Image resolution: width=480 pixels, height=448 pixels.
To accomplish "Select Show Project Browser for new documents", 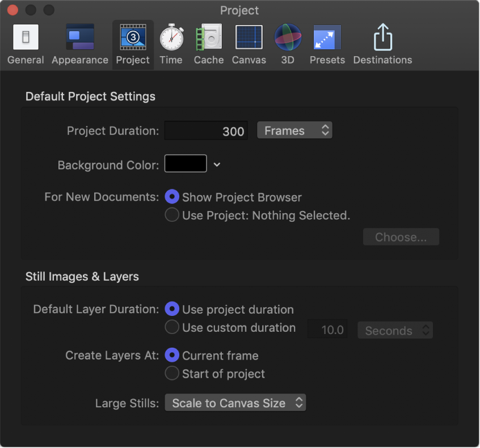I will point(172,197).
